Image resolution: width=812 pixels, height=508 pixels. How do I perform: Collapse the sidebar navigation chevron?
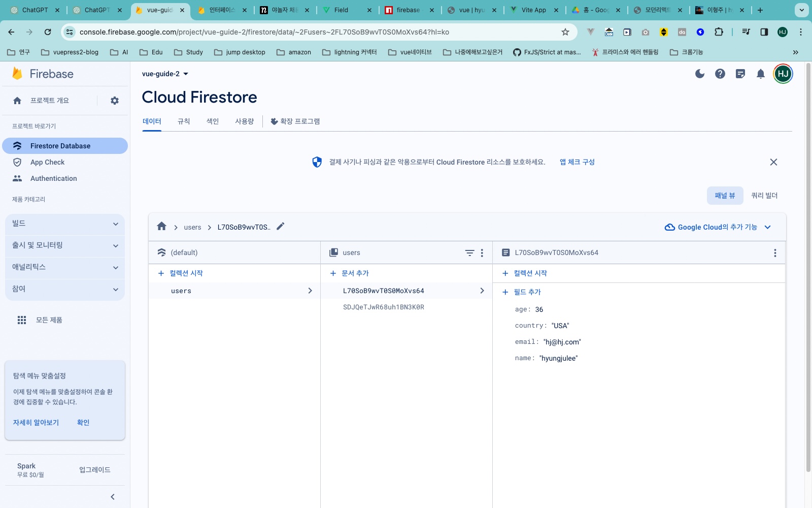113,497
